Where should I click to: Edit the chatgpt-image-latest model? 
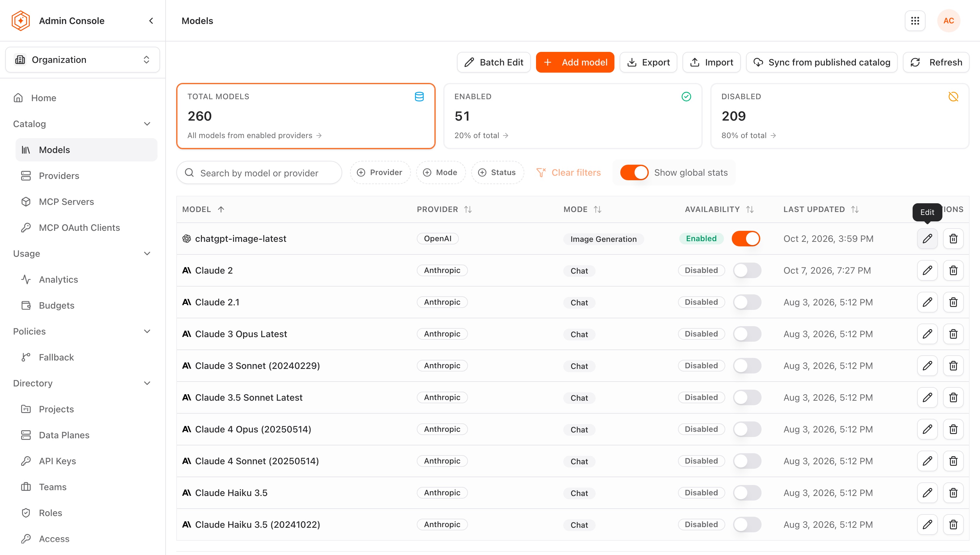(x=927, y=239)
